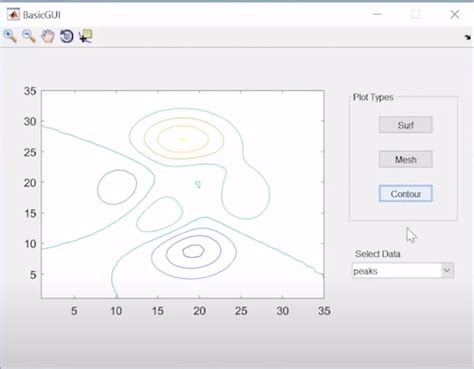Click the x-axis tick label 20

(x=199, y=311)
